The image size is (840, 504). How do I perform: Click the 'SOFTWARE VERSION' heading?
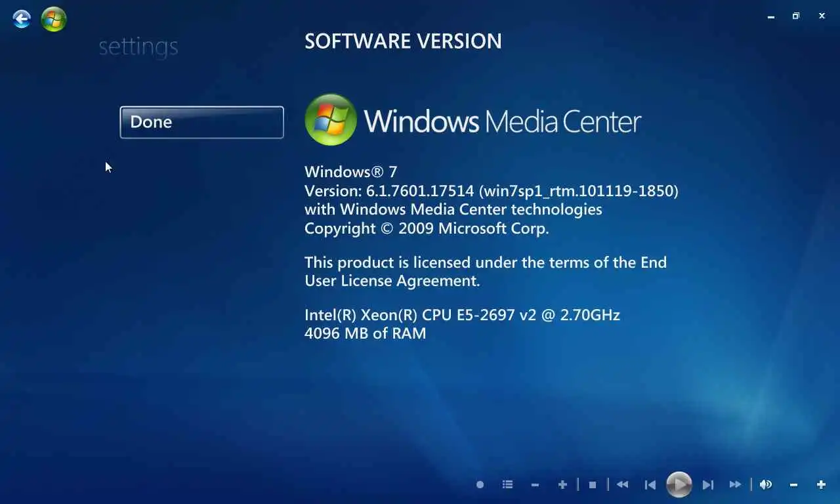pyautogui.click(x=403, y=41)
